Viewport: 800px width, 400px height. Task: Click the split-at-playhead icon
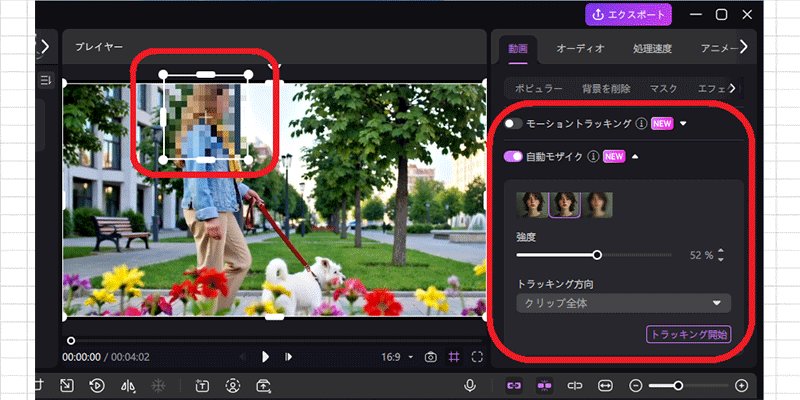click(x=575, y=386)
